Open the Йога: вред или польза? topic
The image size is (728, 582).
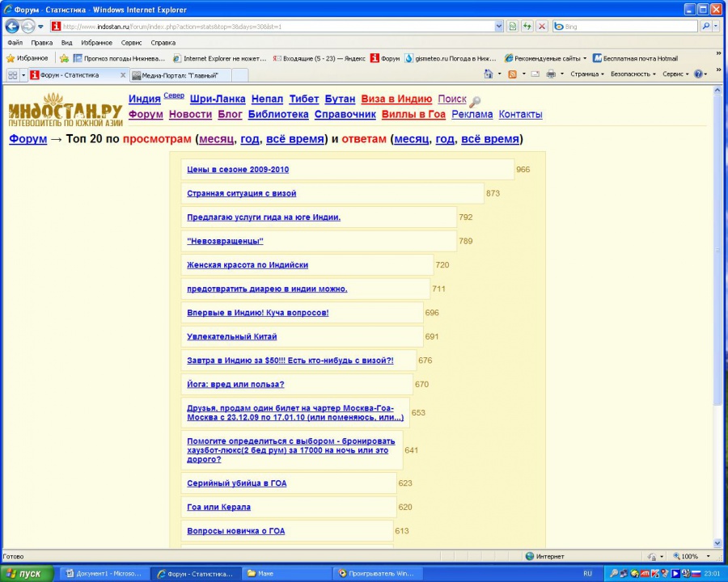[235, 384]
